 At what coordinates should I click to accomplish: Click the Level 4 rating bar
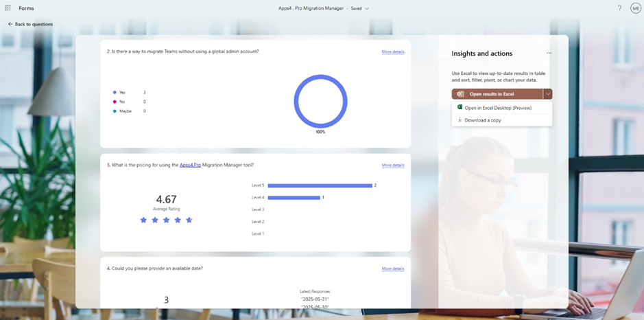tap(294, 198)
